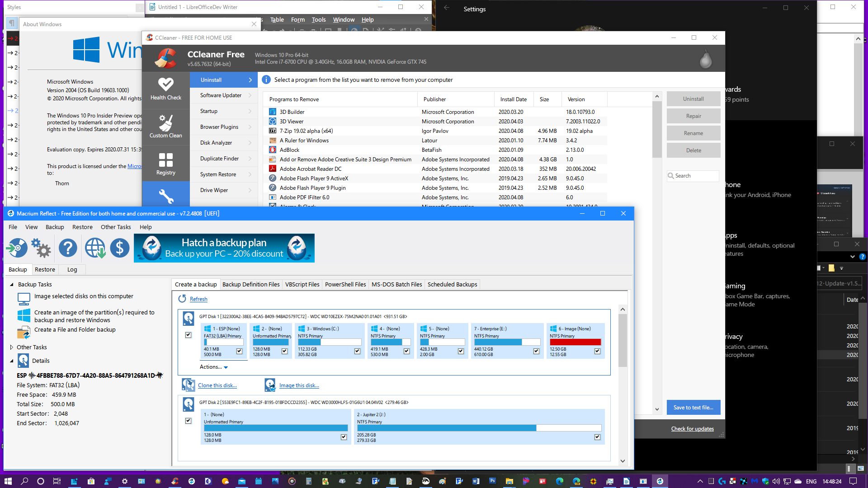
Task: Click CCleaner pear logo icon
Action: coord(706,59)
